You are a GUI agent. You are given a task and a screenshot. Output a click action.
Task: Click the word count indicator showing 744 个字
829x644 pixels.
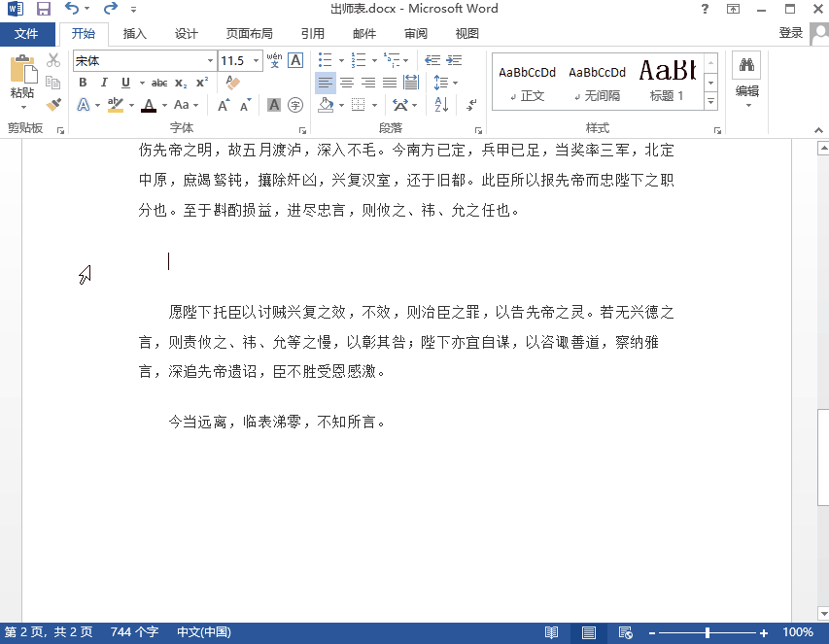tap(134, 632)
